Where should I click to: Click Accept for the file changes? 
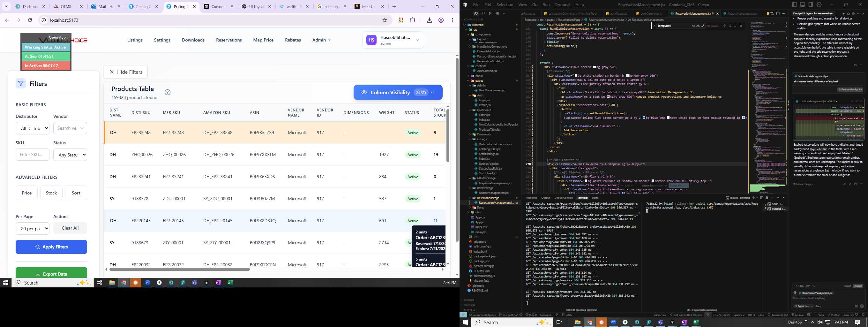858,286
